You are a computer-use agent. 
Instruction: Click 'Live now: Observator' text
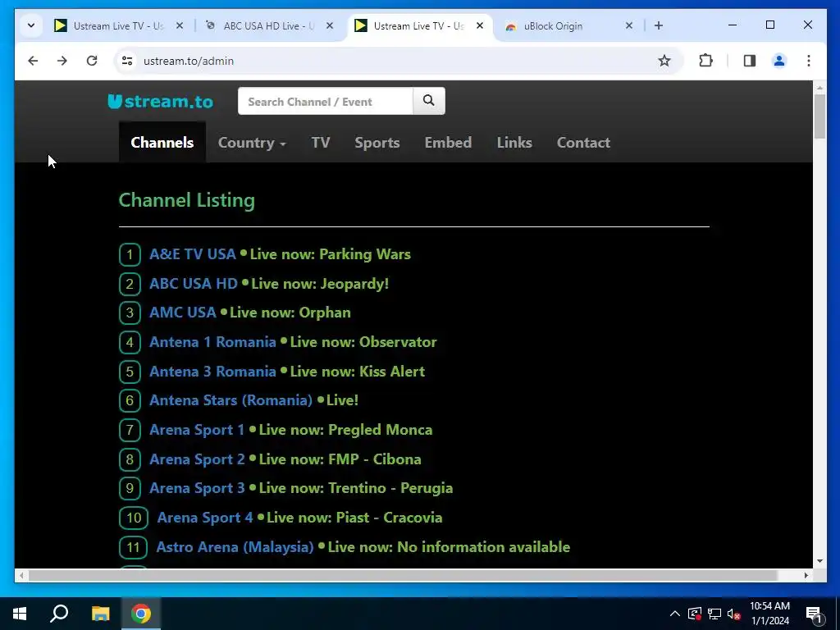pos(363,342)
